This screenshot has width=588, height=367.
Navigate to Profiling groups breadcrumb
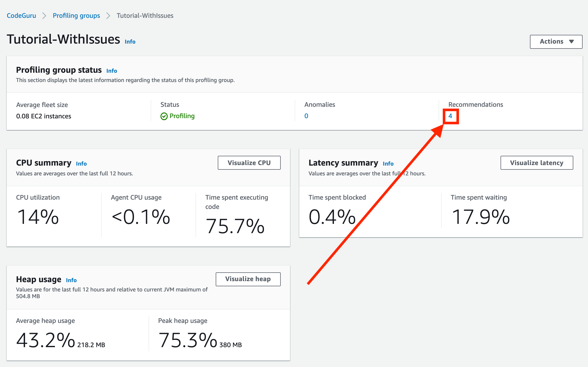76,16
